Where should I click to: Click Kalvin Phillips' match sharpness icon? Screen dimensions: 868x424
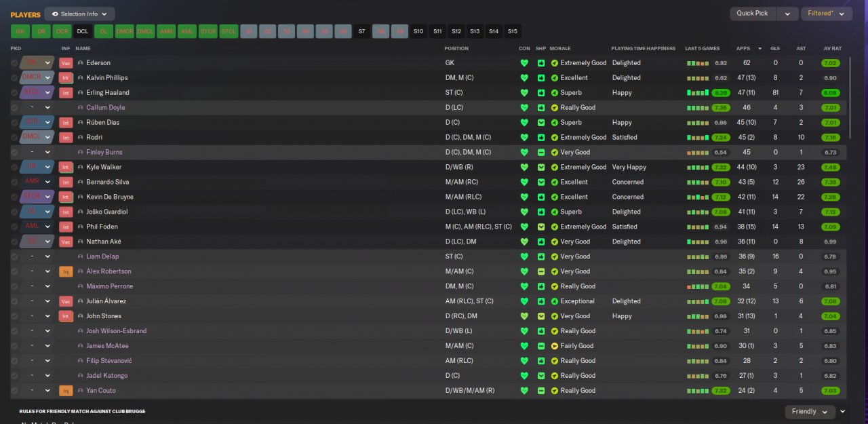[541, 78]
